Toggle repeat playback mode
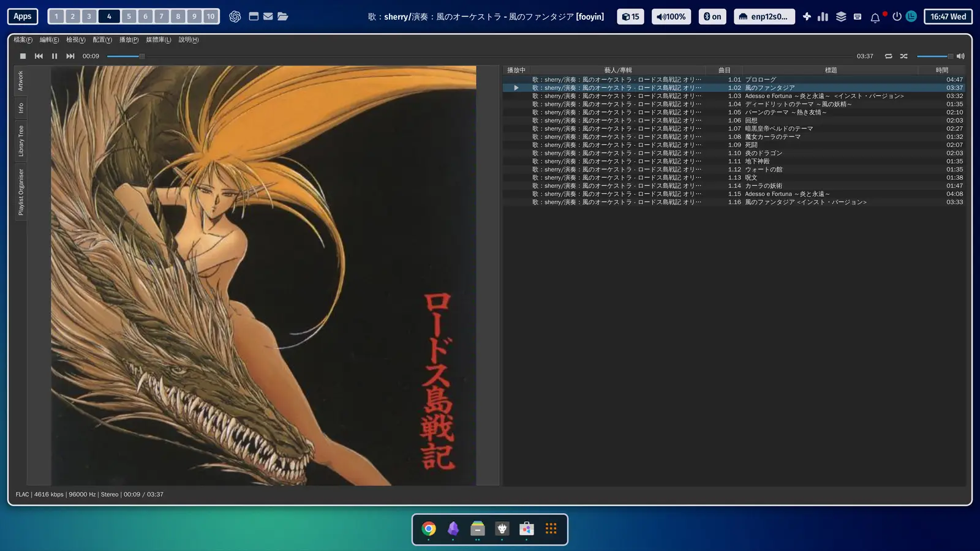This screenshot has height=551, width=980. point(888,56)
